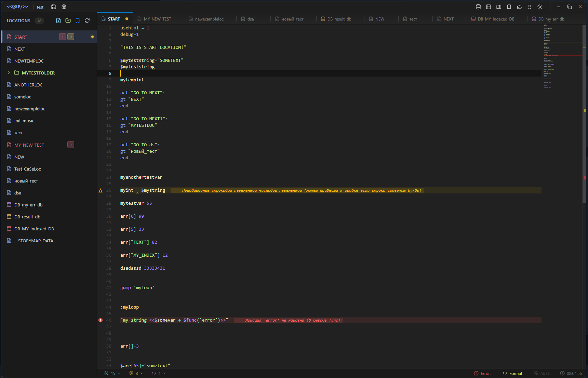The height and width of the screenshot is (378, 588).
Task: Open DB_my_arr_db in sidebar
Action: pyautogui.click(x=49, y=205)
